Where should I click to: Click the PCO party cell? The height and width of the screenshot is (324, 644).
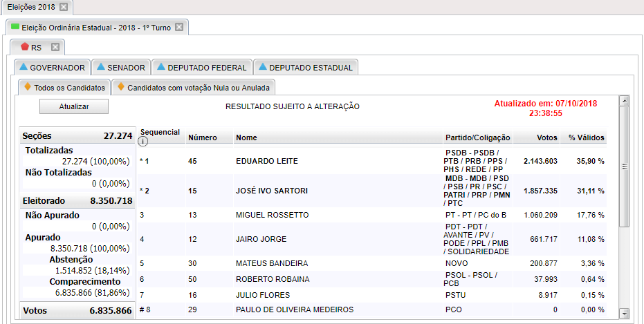(454, 309)
